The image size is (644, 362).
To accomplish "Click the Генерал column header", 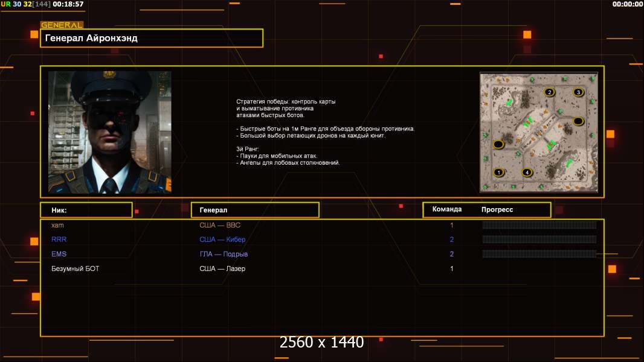I will tap(254, 210).
